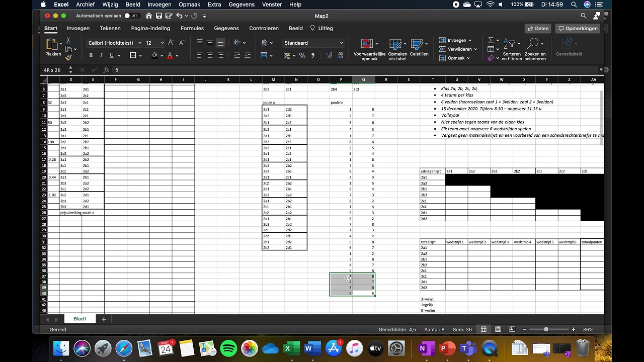Apply comma style number format
This screenshot has height=362, width=644.
[313, 56]
